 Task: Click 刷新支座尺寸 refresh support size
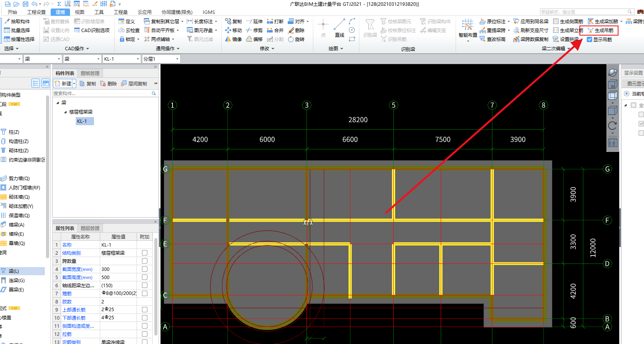(x=531, y=30)
